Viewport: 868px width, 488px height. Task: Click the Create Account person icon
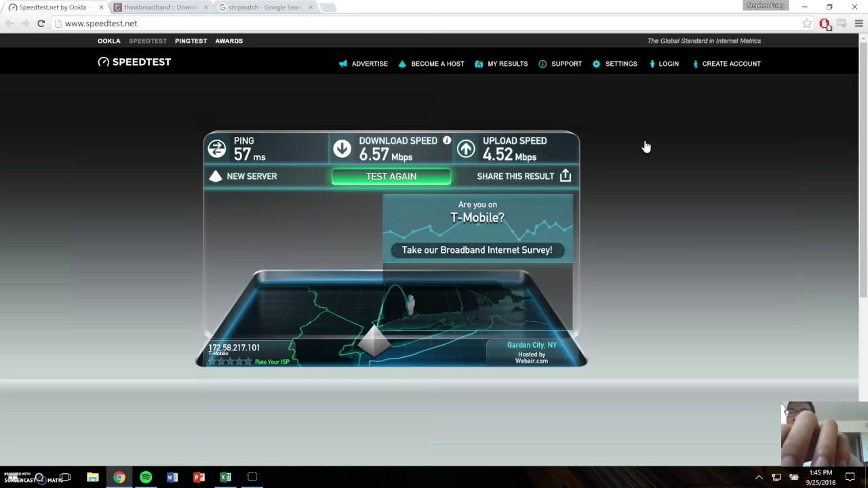point(696,64)
